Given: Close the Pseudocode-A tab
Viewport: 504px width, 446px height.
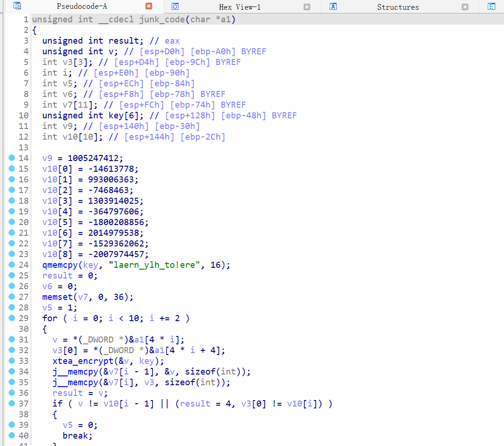Looking at the screenshot, I should point(148,6).
